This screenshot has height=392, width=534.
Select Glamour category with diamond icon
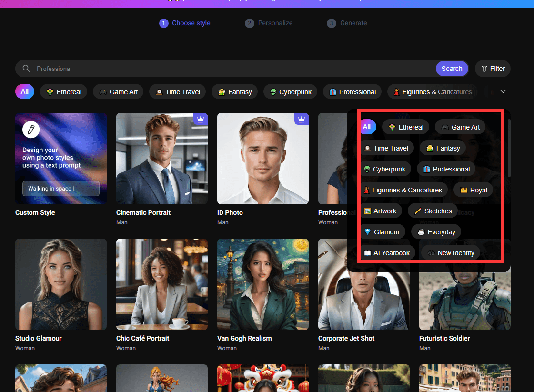382,232
